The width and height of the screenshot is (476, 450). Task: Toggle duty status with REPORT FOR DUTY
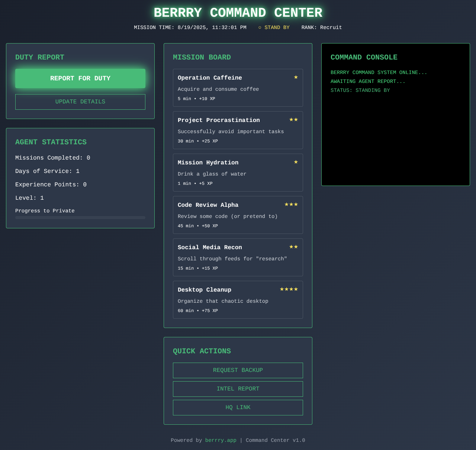pos(80,78)
